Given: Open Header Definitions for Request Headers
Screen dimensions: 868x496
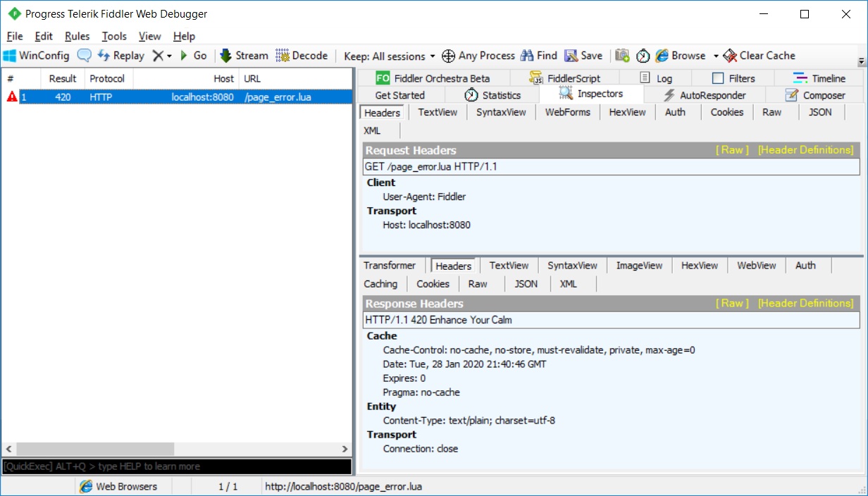Looking at the screenshot, I should pyautogui.click(x=806, y=149).
